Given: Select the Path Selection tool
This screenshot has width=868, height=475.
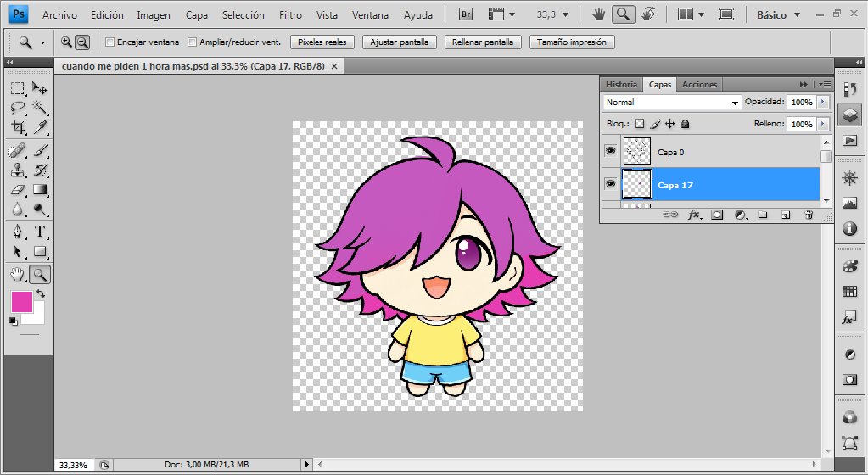Looking at the screenshot, I should 18,251.
